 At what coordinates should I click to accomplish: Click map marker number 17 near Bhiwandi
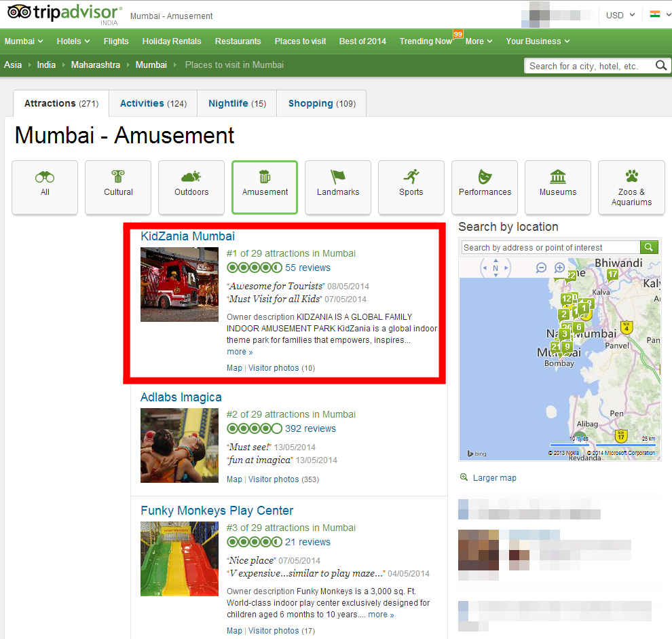pyautogui.click(x=612, y=274)
